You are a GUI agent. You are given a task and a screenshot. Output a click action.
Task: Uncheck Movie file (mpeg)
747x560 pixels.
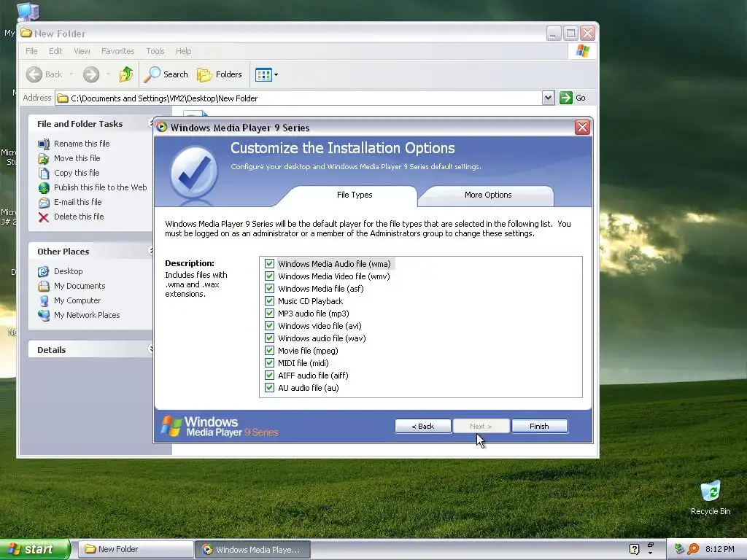(270, 351)
